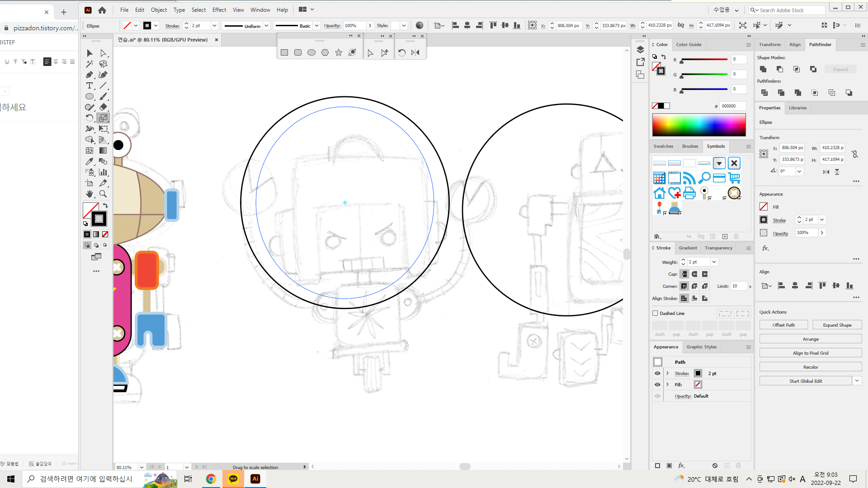868x488 pixels.
Task: Select the Eyedropper tool
Action: click(x=90, y=162)
